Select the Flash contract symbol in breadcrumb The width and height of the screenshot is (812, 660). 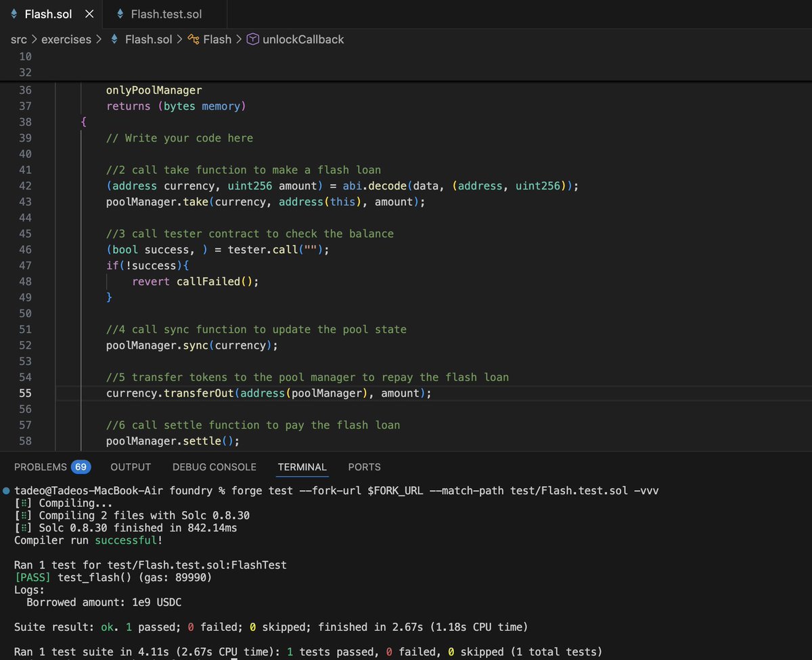(x=218, y=39)
